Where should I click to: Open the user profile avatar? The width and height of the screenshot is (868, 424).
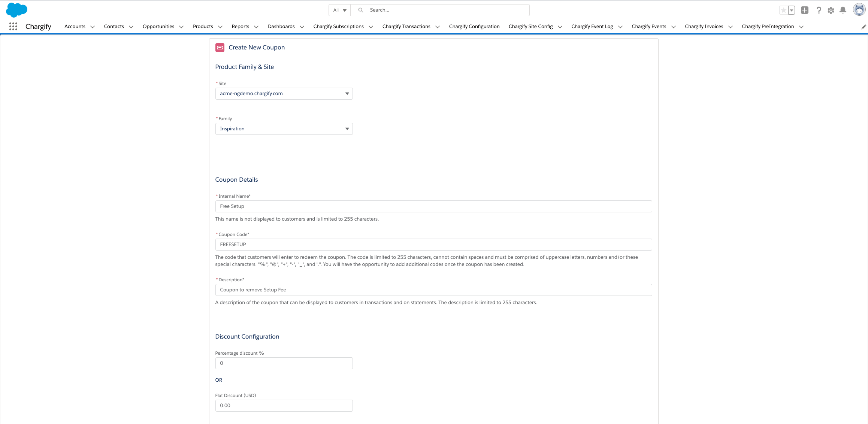pos(859,10)
